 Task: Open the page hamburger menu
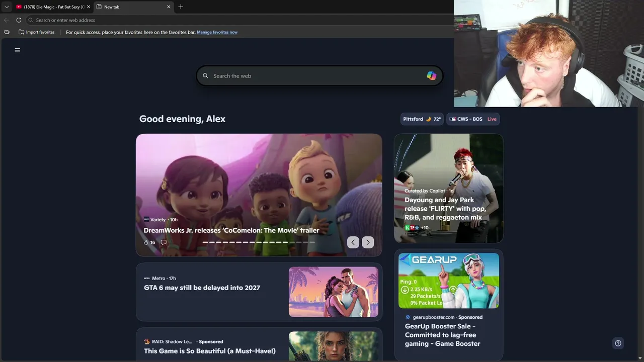pos(17,50)
